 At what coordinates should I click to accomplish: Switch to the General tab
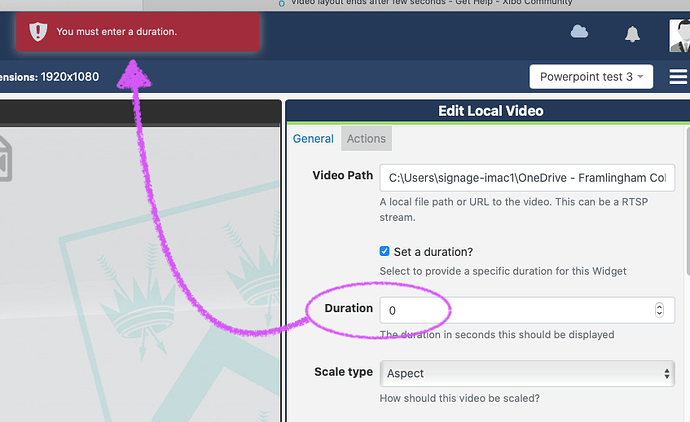tap(313, 139)
